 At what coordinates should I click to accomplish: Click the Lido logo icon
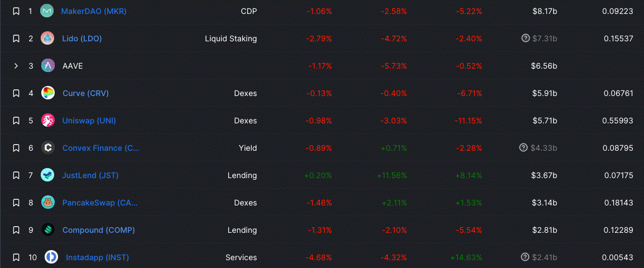(x=47, y=39)
